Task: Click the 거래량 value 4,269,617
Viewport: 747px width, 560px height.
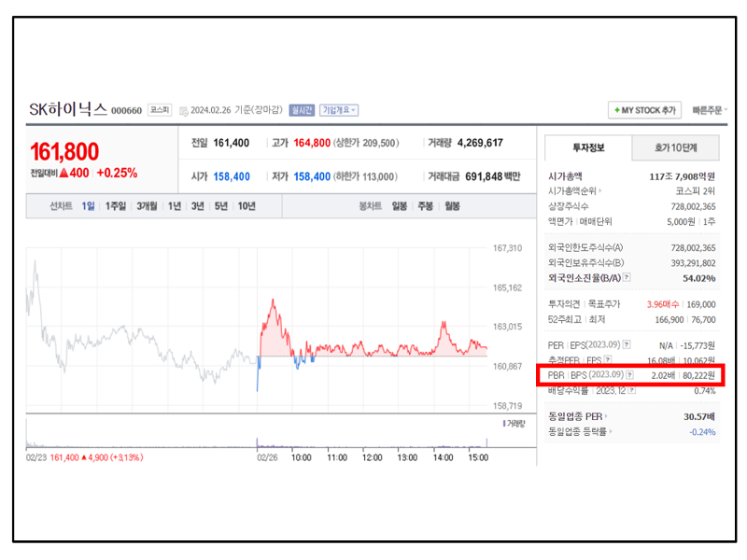Action: [480, 143]
